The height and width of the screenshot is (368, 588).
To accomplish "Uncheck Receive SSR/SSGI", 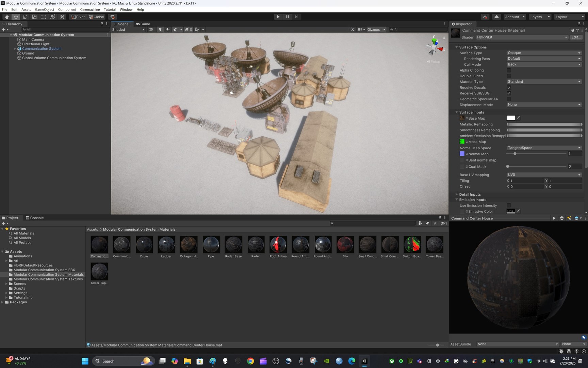I will click(509, 93).
